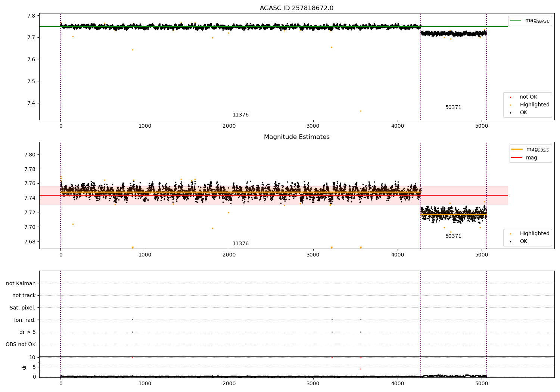The height and width of the screenshot is (392, 560).
Task: Click the orange mag OBSID legend line
Action: 517,149
